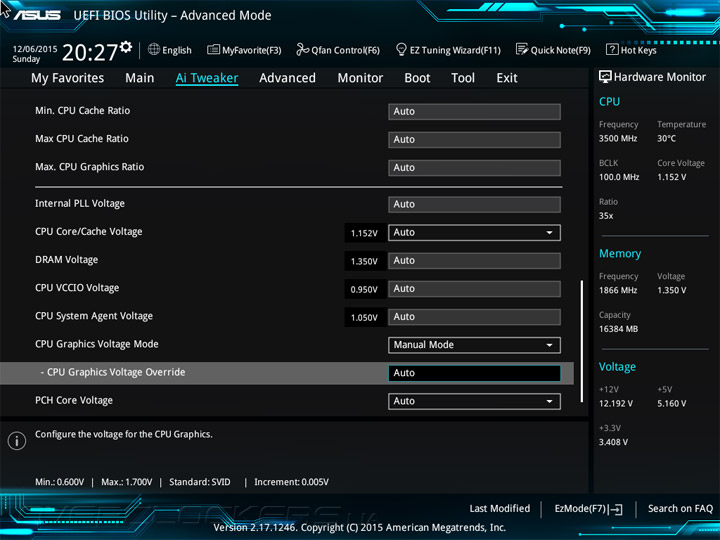Open the My Favorites tab

[68, 78]
